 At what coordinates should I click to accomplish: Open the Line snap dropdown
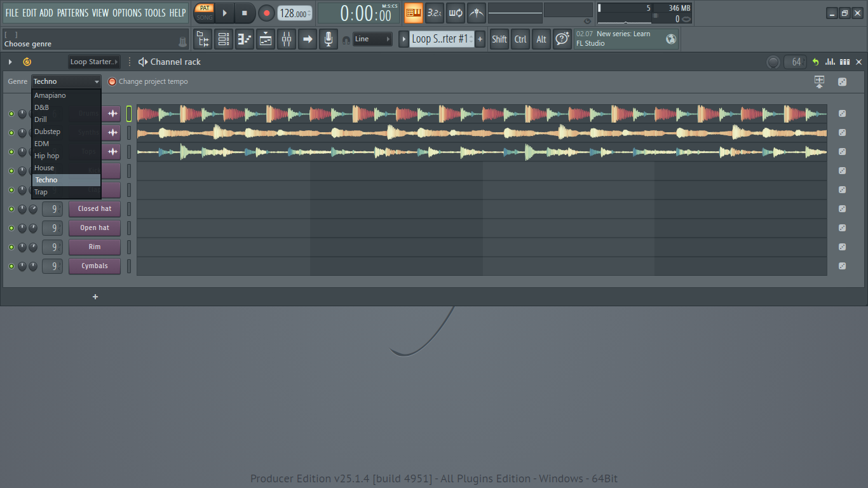click(372, 39)
